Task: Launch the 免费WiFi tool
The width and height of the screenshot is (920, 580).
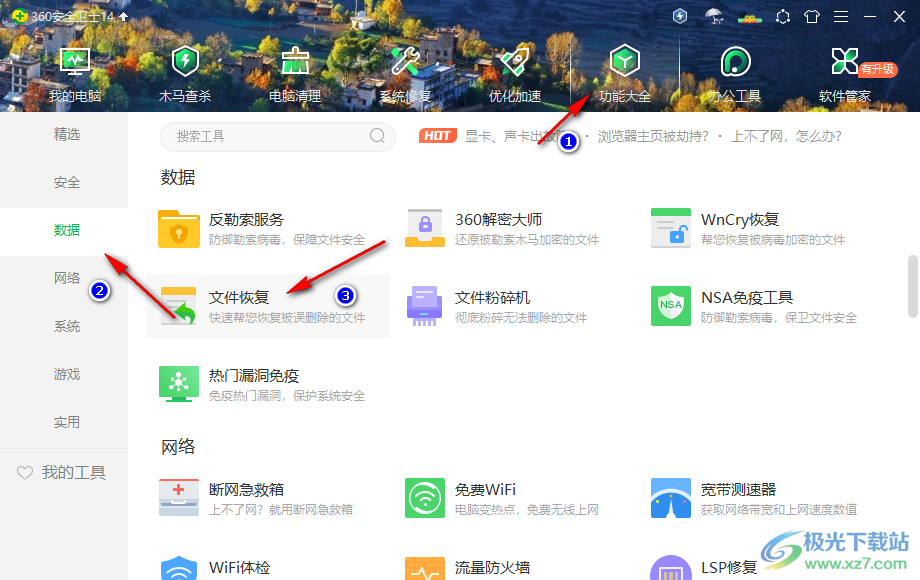Action: pos(502,498)
